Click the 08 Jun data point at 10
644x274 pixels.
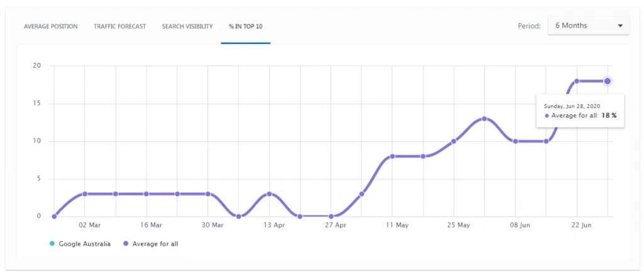515,141
